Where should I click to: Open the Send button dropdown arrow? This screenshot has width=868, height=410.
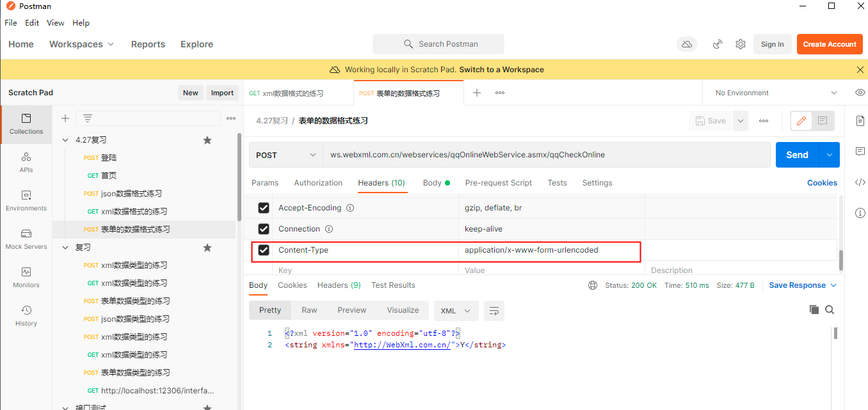pyautogui.click(x=830, y=155)
